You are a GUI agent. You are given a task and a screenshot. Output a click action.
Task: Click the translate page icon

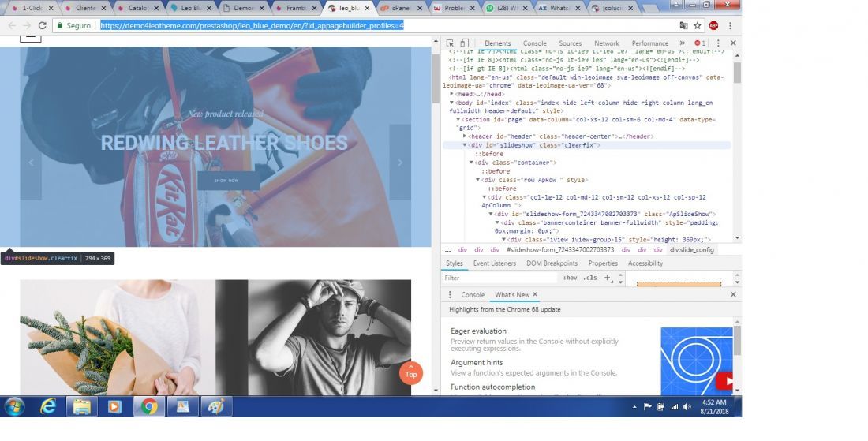click(683, 25)
